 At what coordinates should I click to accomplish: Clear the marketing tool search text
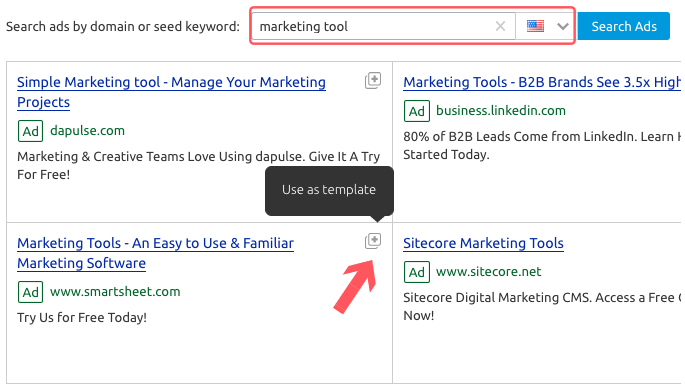tap(501, 26)
